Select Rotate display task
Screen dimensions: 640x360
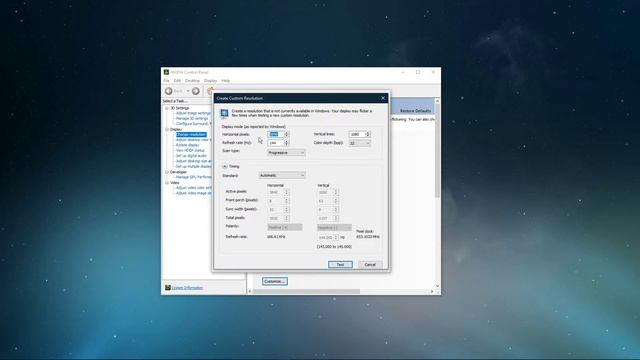[x=187, y=145]
